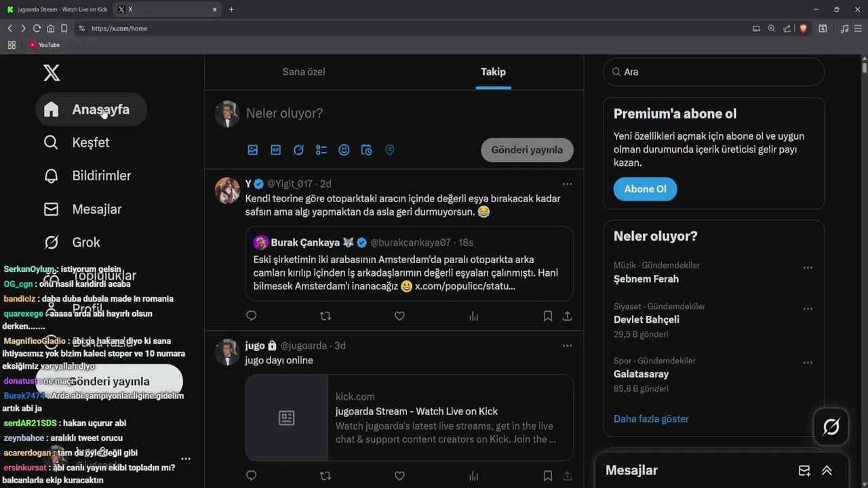The width and height of the screenshot is (868, 488).
Task: Add a poll to the post
Action: (321, 150)
